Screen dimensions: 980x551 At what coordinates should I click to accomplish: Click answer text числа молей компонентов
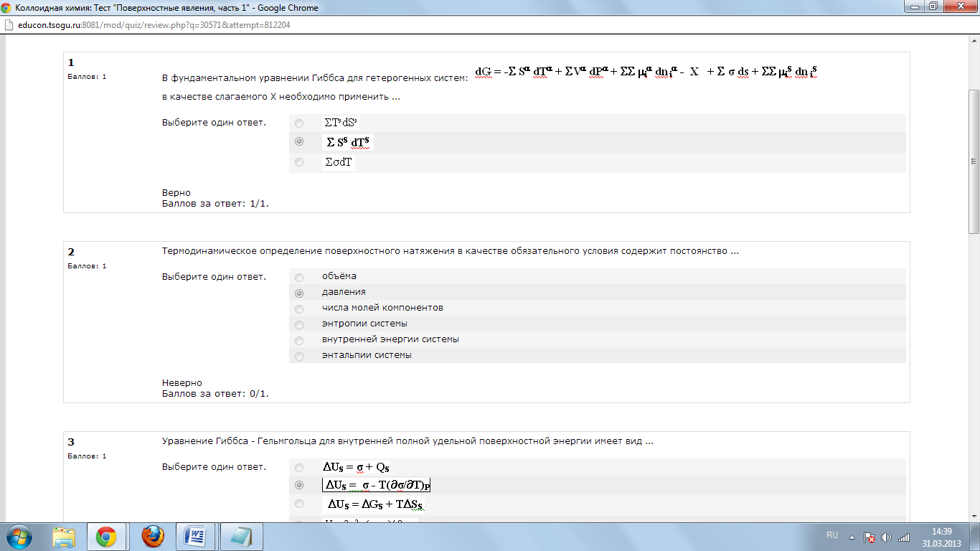(x=382, y=308)
